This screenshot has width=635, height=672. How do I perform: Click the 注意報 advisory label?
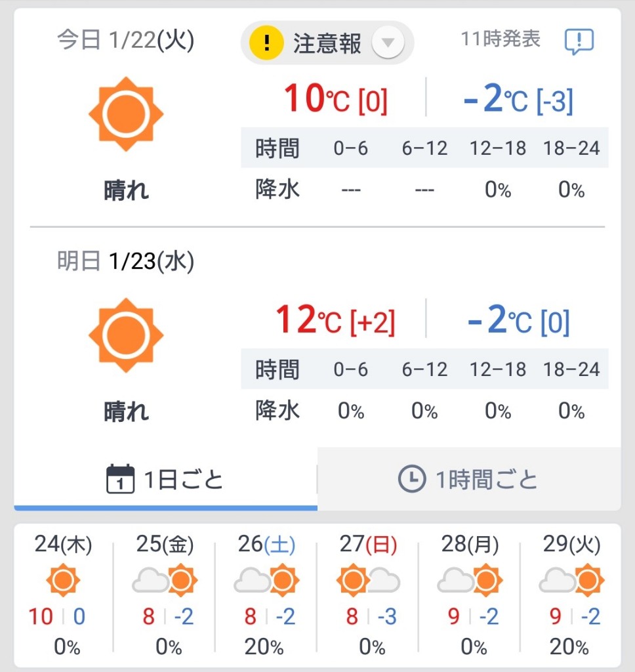(x=327, y=43)
